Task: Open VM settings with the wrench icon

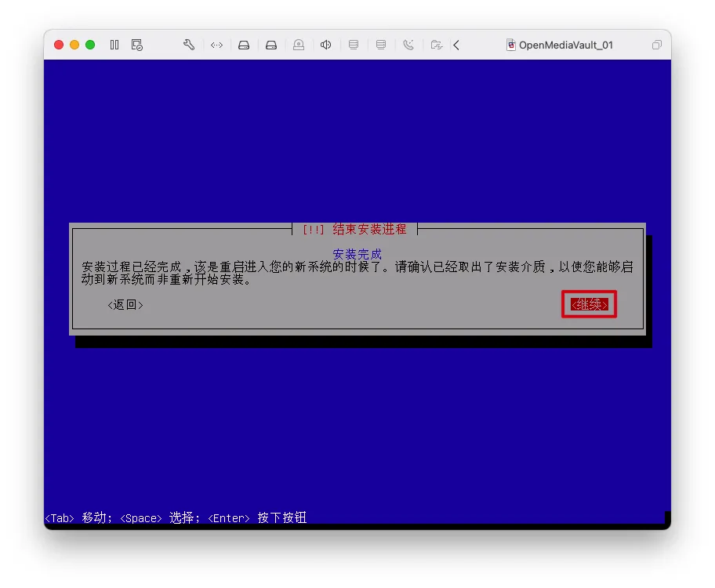Action: tap(189, 45)
